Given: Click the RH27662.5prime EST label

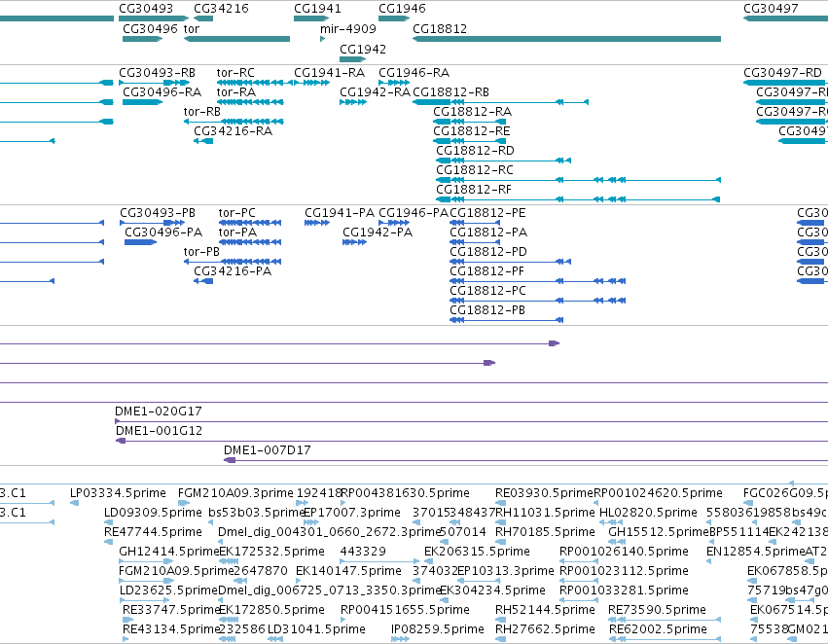Looking at the screenshot, I should [545, 629].
